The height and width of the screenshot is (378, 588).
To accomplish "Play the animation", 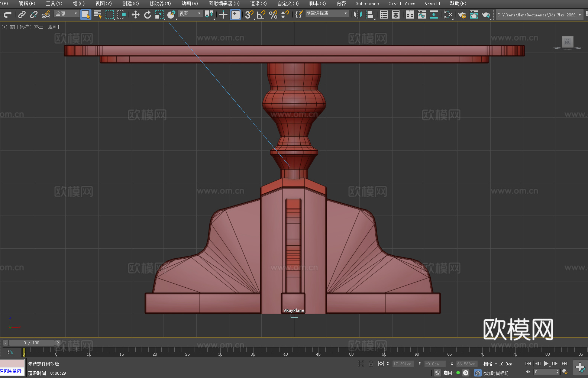I will pos(546,364).
